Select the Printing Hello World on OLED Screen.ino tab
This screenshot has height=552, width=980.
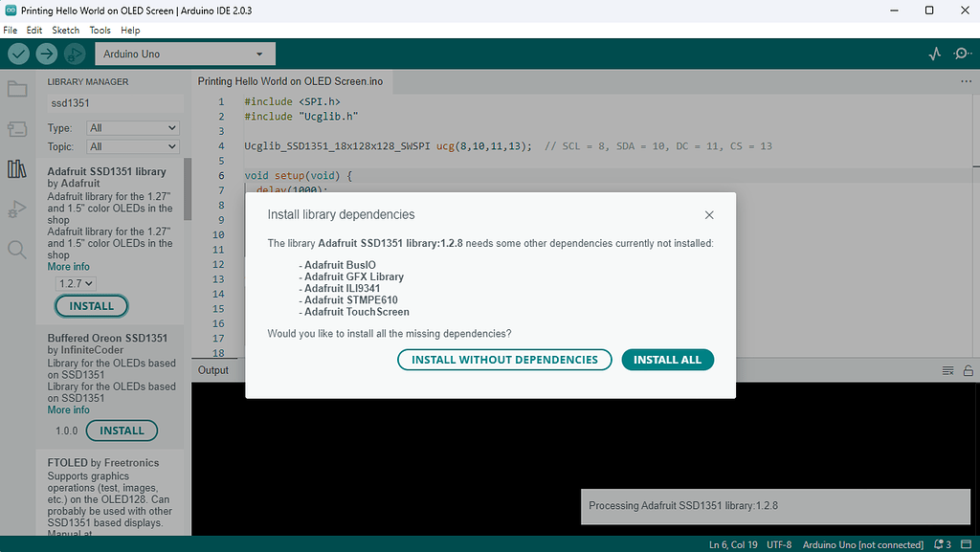[x=290, y=81]
